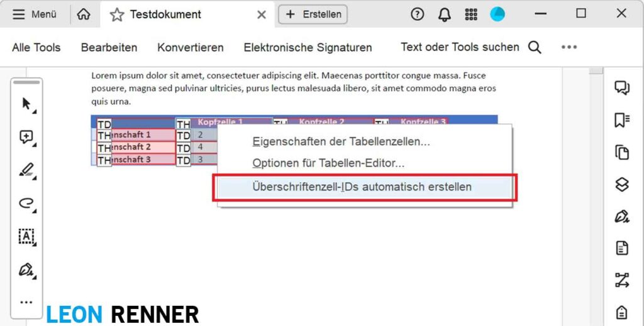The image size is (644, 326).
Task: Click the notification bell icon
Action: point(445,14)
